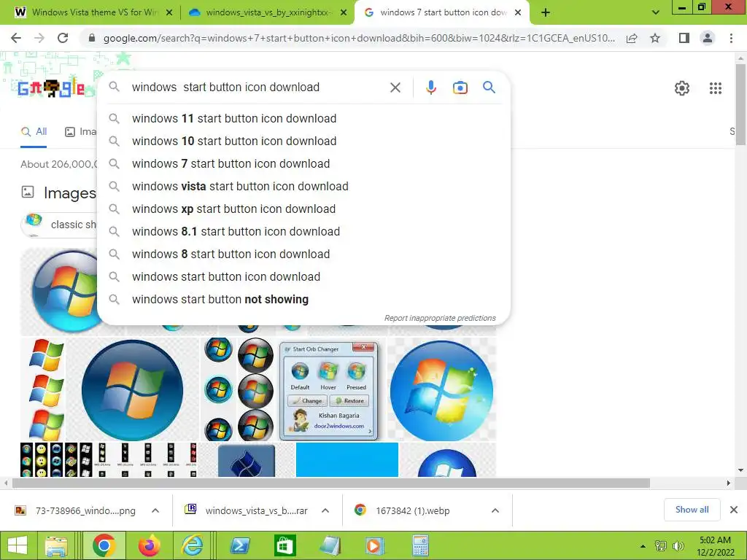Pick suggestion windows 10 start button icon download
The image size is (747, 560).
(303, 141)
